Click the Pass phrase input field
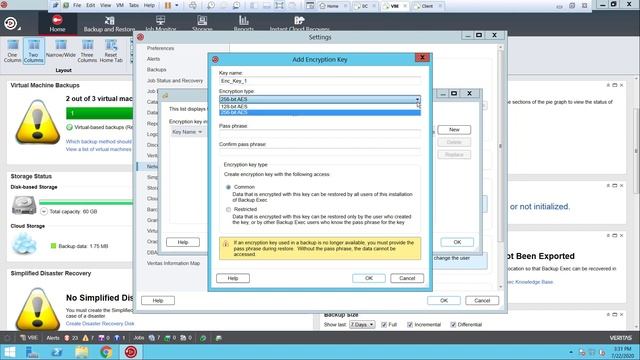The width and height of the screenshot is (640, 360). 320,134
